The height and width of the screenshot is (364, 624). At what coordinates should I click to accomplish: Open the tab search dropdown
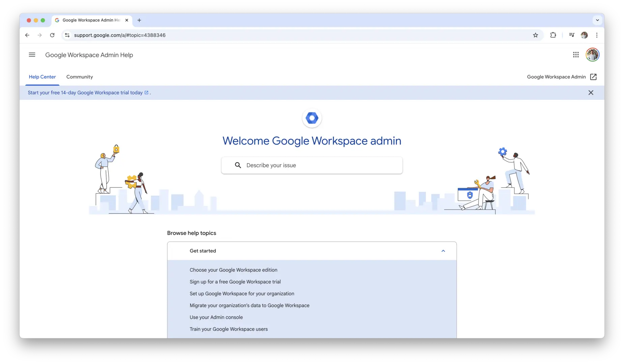coord(597,20)
